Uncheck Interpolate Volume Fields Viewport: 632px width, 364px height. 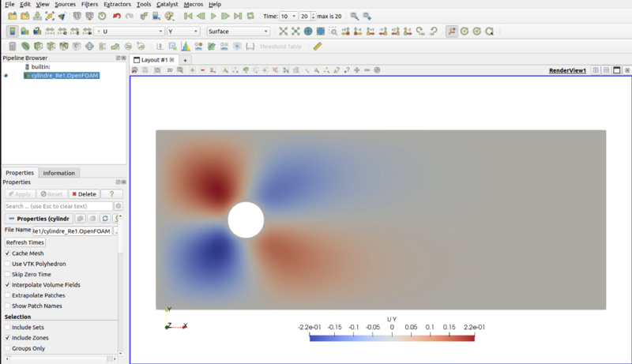[7, 285]
